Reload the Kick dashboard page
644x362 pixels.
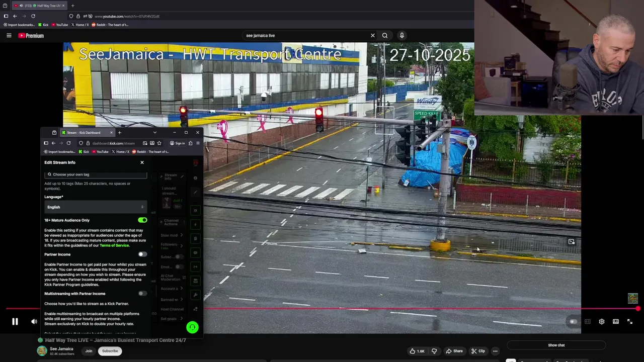click(x=68, y=143)
